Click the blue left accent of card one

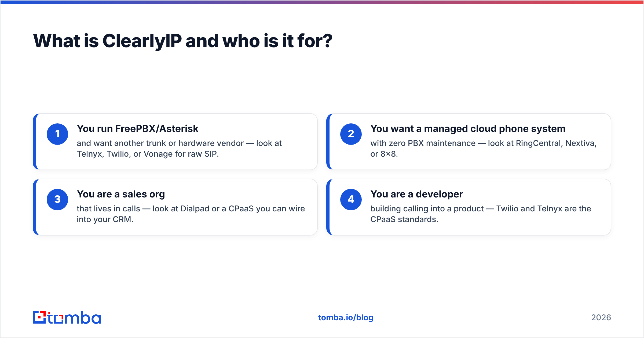pyautogui.click(x=34, y=142)
